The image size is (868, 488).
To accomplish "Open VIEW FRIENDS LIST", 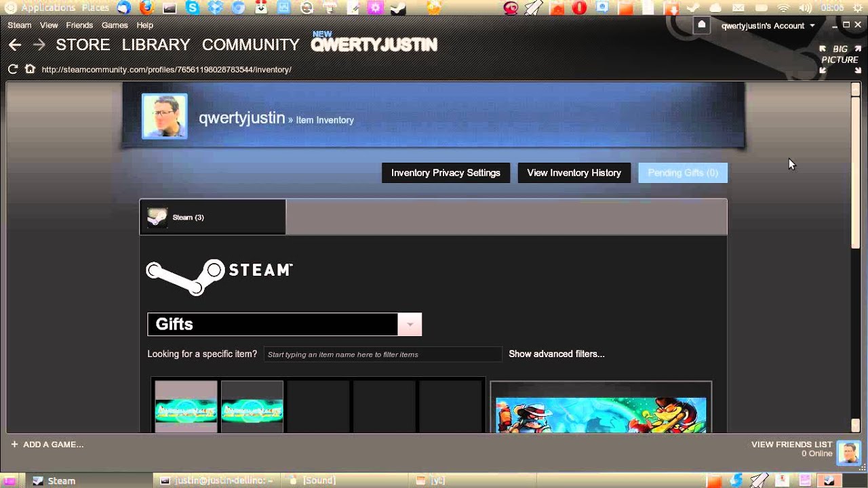I will click(x=791, y=445).
